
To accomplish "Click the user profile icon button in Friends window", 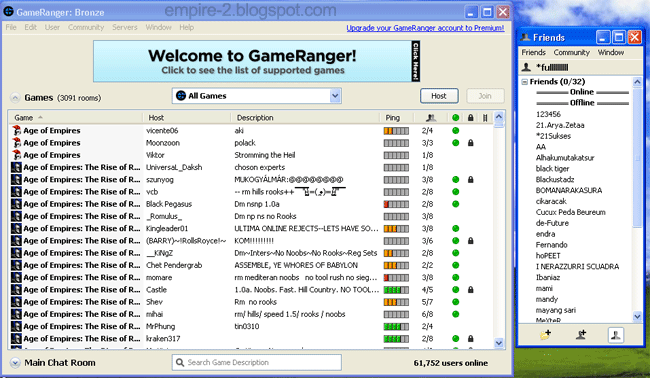I will 616,335.
